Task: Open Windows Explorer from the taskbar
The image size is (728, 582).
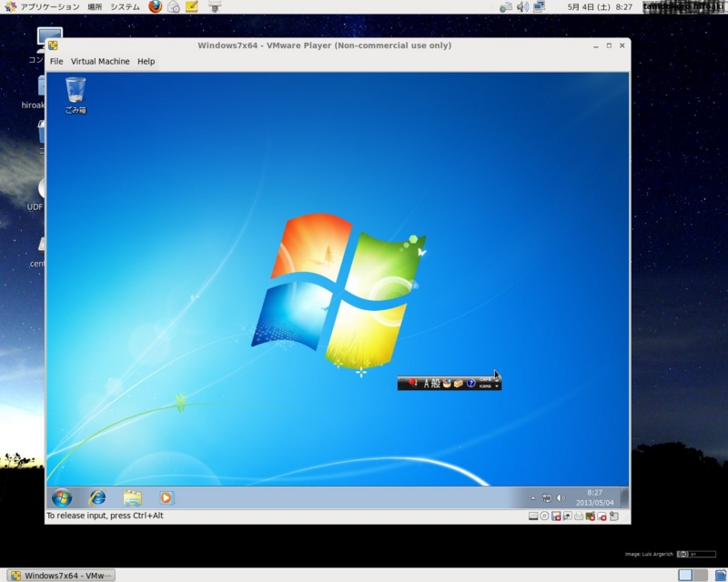Action: point(133,497)
